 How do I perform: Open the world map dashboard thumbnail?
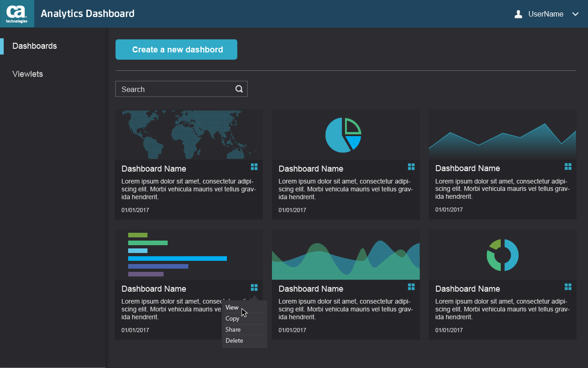coord(189,135)
